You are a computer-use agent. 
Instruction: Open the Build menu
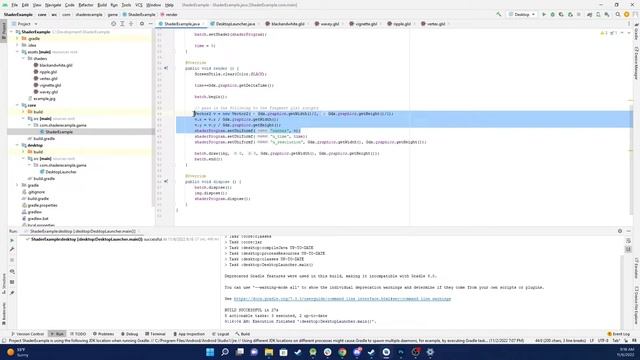pyautogui.click(x=102, y=5)
